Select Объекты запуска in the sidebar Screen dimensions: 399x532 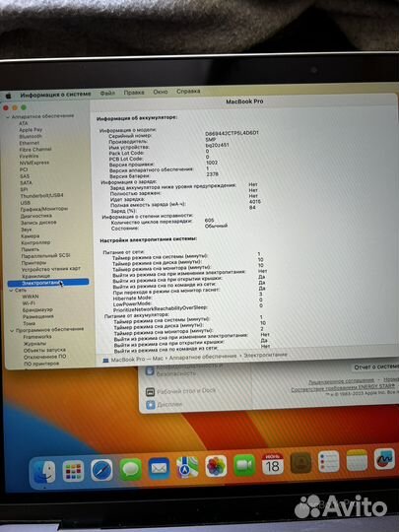[x=44, y=350]
